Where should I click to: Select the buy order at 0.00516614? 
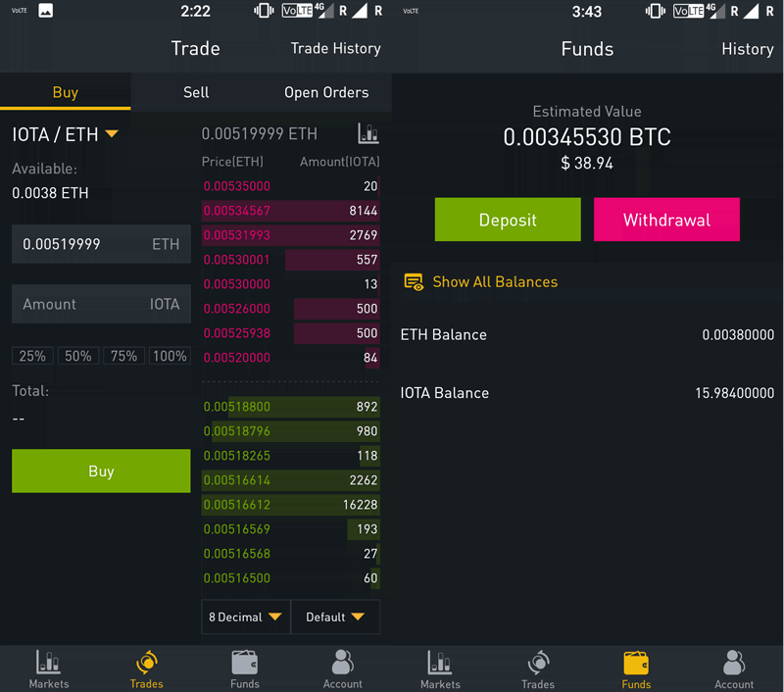[x=290, y=480]
